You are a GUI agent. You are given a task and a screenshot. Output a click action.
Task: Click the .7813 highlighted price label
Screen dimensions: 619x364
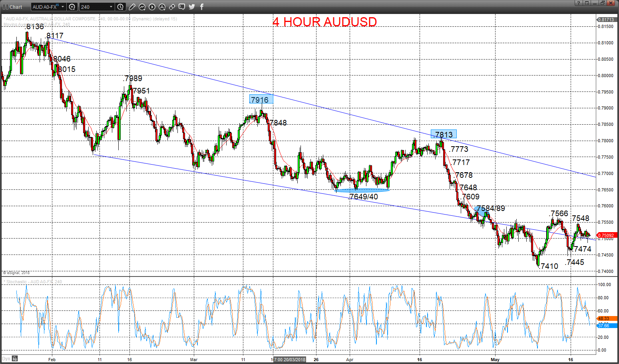click(x=444, y=134)
